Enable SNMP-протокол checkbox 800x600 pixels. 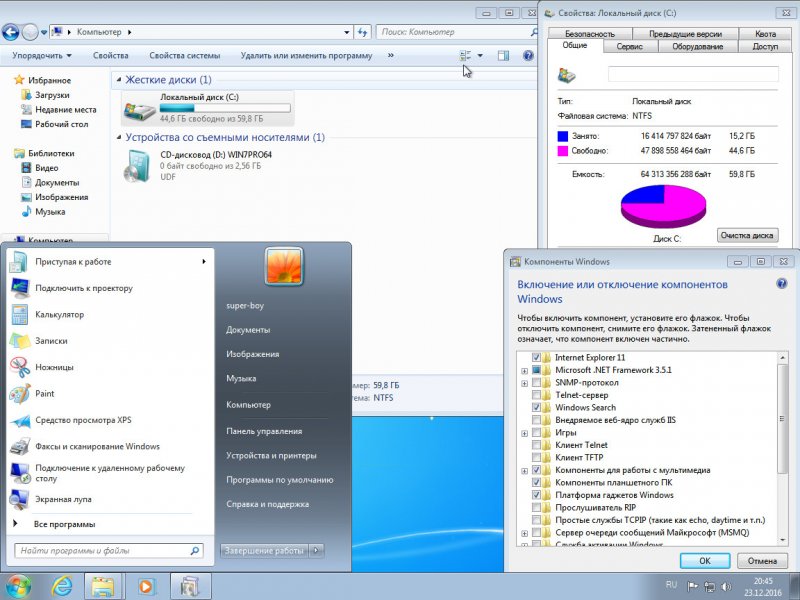[536, 383]
